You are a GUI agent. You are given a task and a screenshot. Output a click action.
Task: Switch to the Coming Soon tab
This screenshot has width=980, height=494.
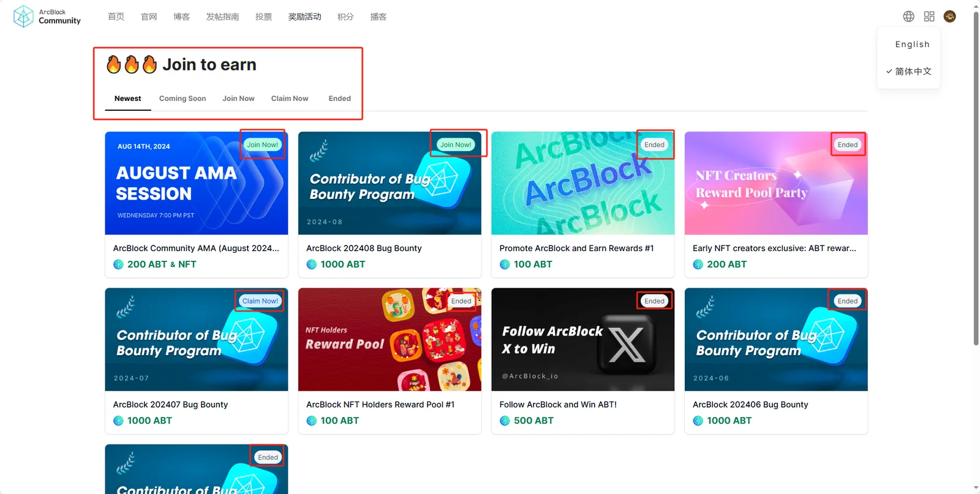[183, 99]
